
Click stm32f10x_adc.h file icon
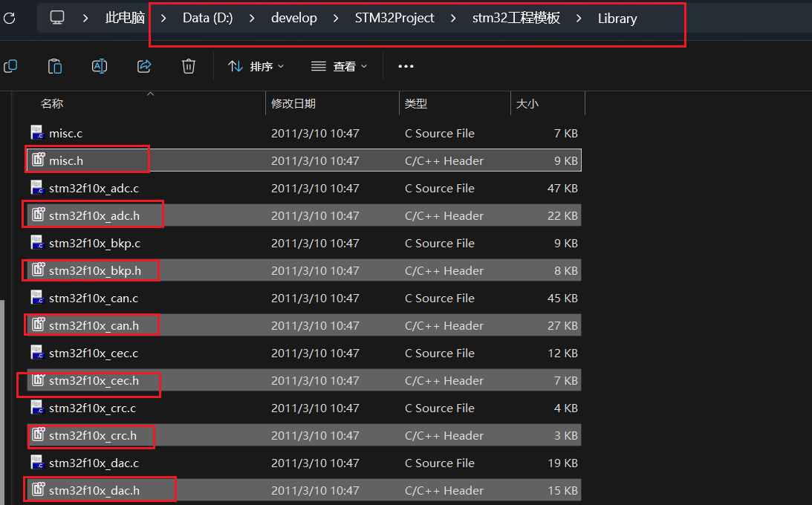(x=39, y=215)
